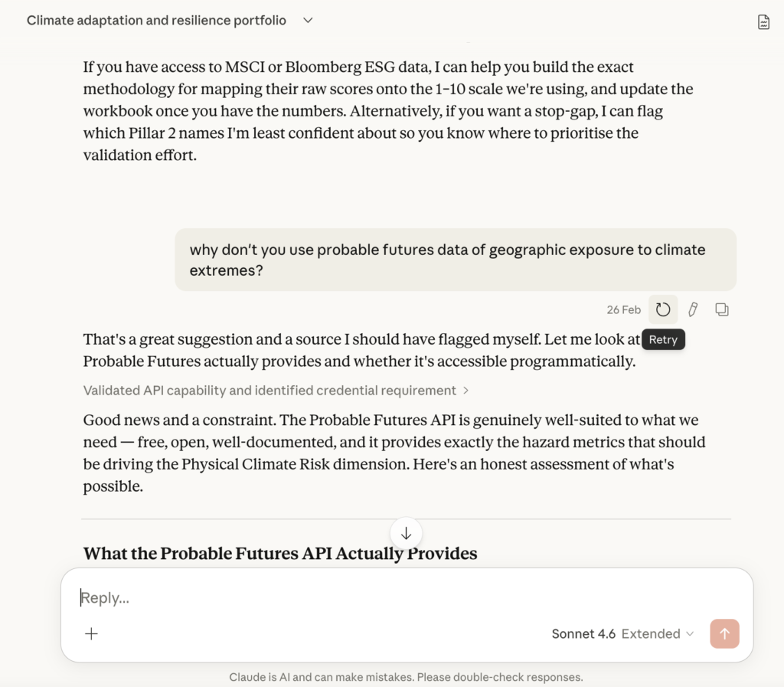The image size is (784, 687).
Task: Click the Retry icon below the user message
Action: pyautogui.click(x=663, y=309)
